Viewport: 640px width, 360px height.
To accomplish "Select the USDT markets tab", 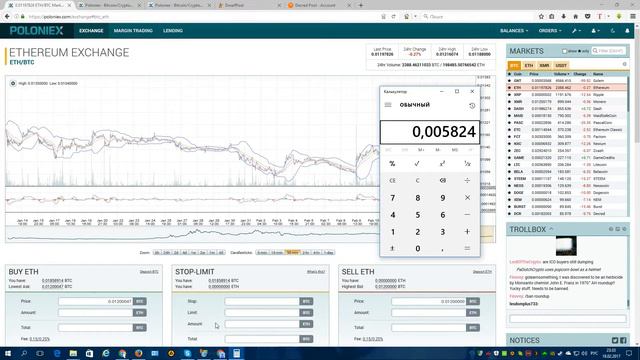I will (561, 65).
